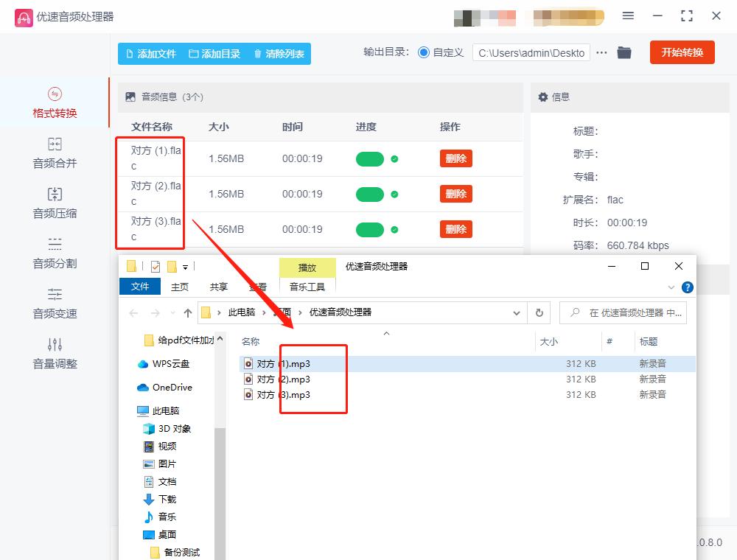Click the 信息 info panel gear icon

(542, 97)
